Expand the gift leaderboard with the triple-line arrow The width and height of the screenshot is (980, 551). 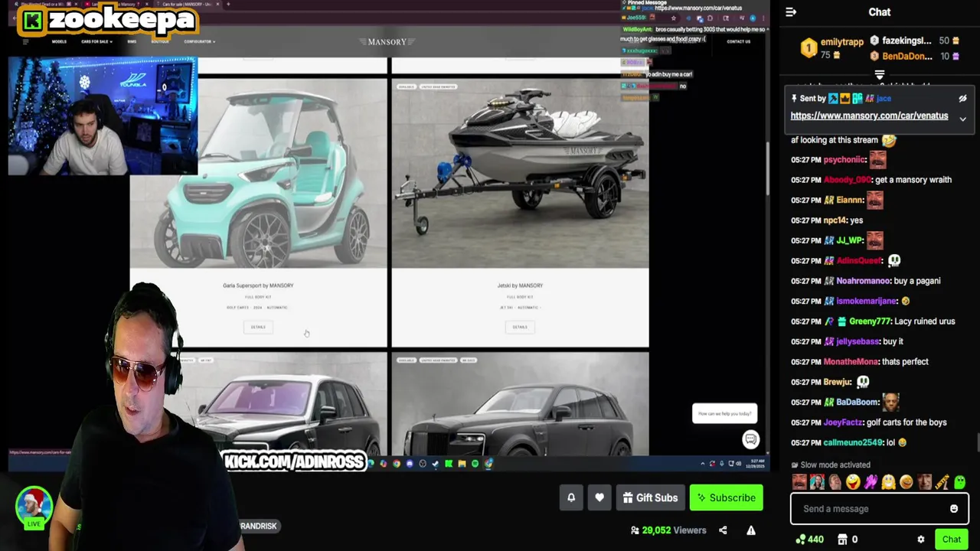880,75
